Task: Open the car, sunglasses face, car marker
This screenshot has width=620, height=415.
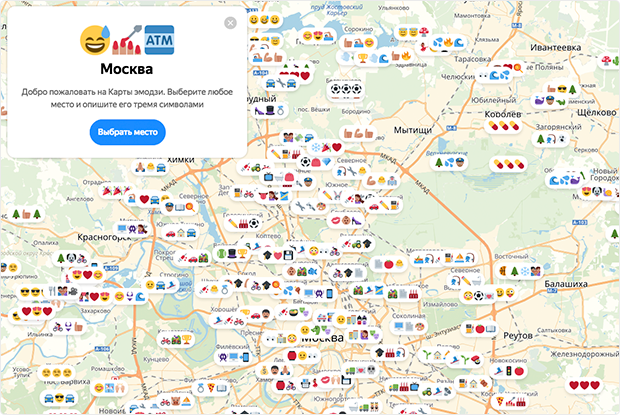Action: [x=59, y=398]
